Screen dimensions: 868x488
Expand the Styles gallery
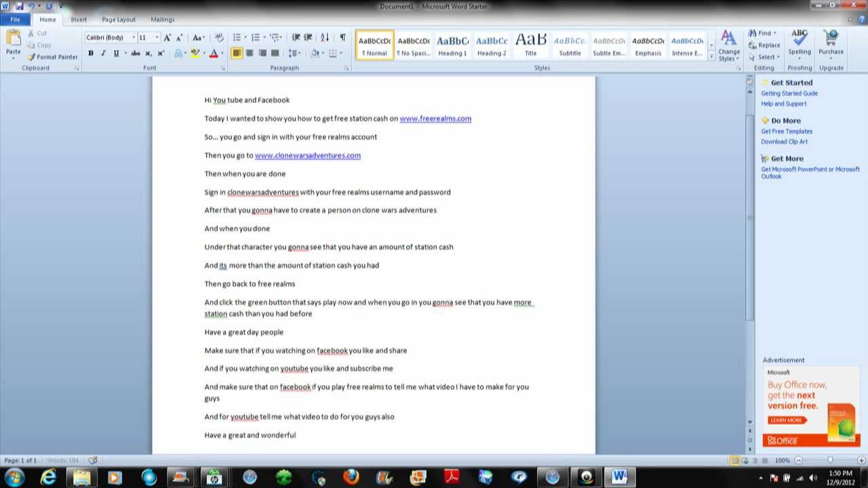tap(711, 57)
